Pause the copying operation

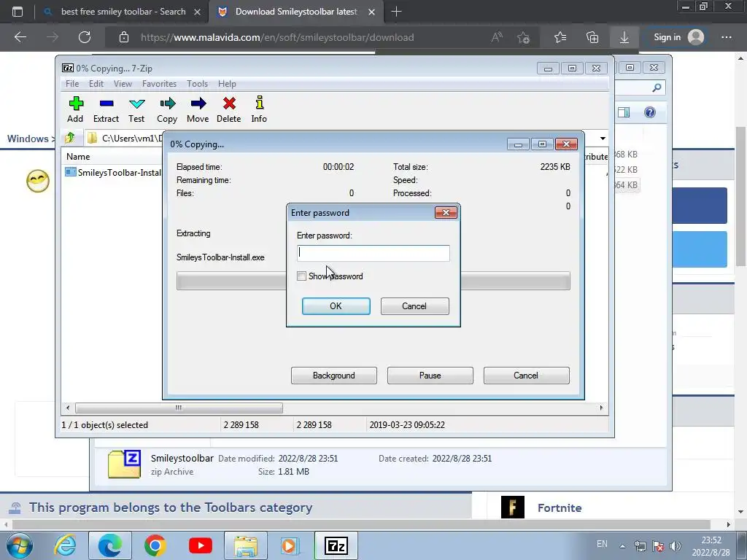tap(430, 376)
